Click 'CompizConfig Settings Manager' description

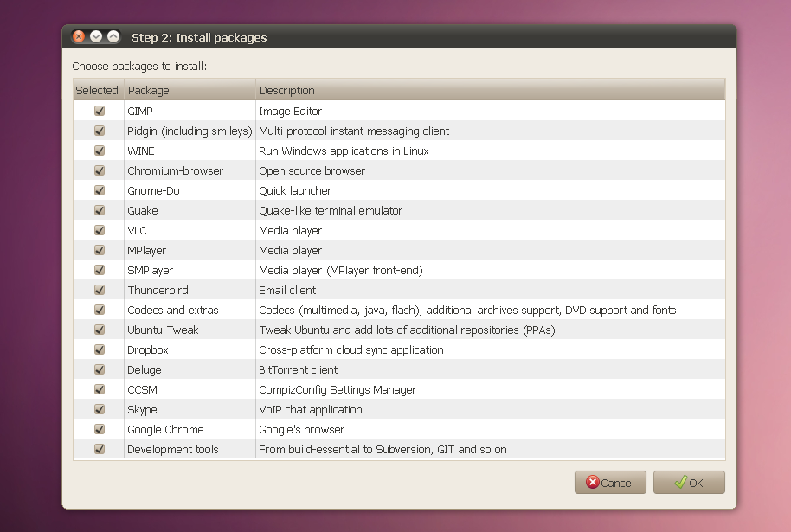tap(338, 390)
